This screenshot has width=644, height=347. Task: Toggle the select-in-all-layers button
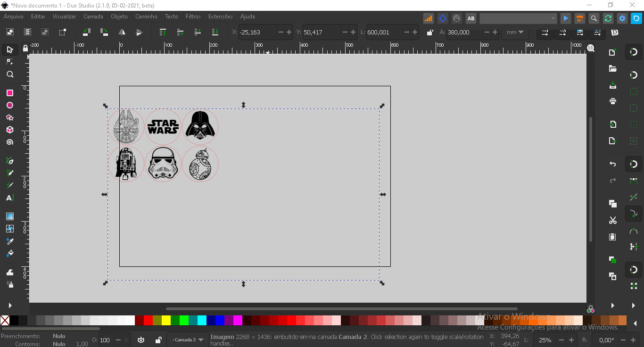[28, 32]
